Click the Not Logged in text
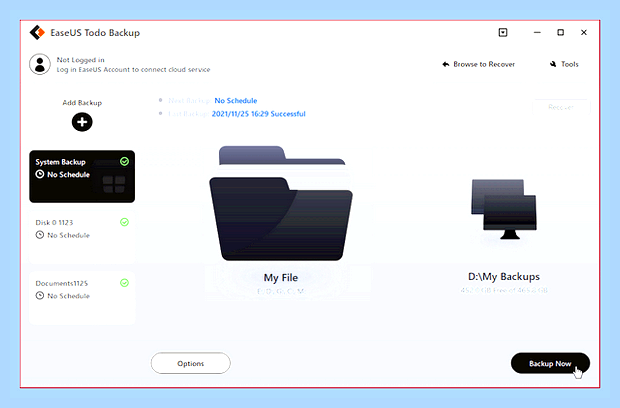This screenshot has height=408, width=620. coord(80,60)
